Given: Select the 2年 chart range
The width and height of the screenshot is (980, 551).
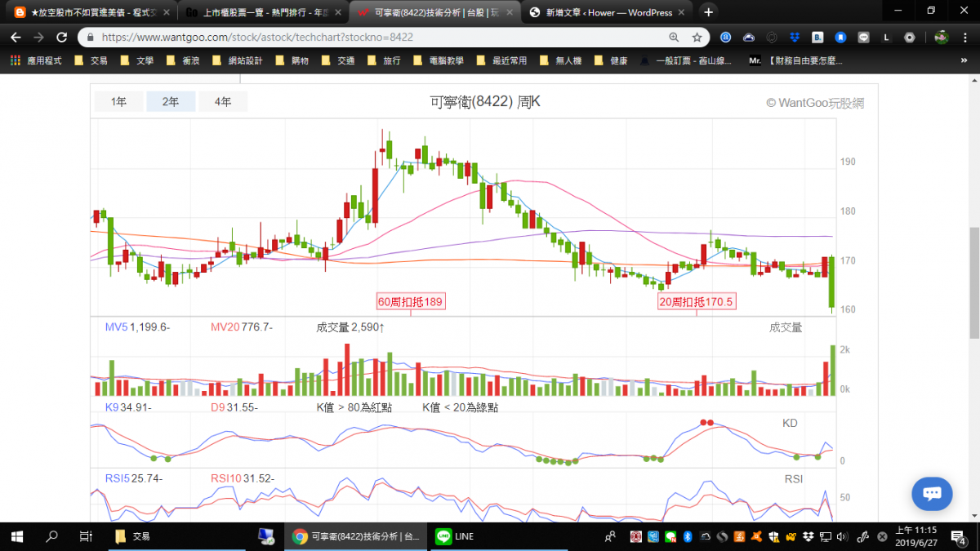Looking at the screenshot, I should tap(171, 102).
